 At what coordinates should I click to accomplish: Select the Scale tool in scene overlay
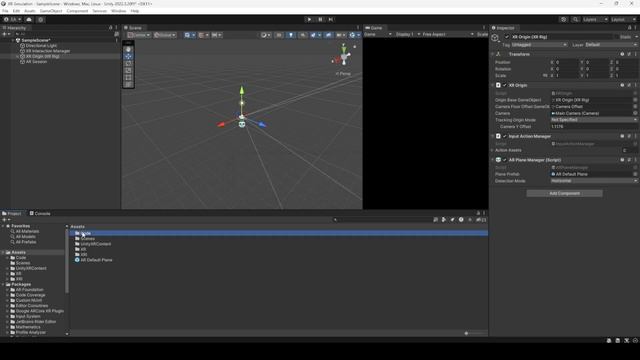point(128,70)
